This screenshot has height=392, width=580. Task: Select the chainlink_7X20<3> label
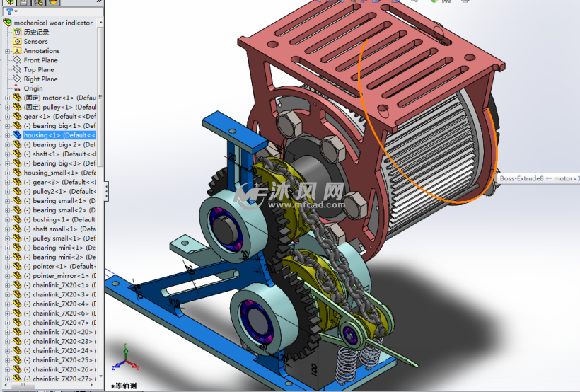pos(59,294)
